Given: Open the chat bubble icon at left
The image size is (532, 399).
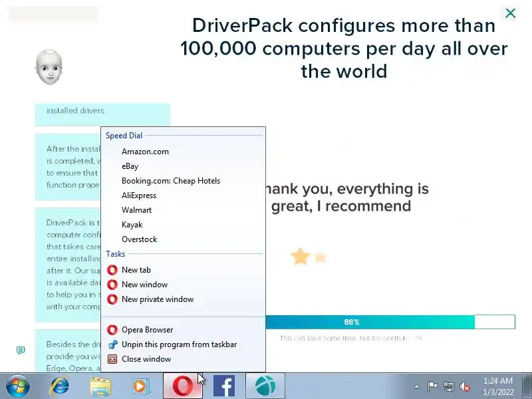Looking at the screenshot, I should coord(21,350).
